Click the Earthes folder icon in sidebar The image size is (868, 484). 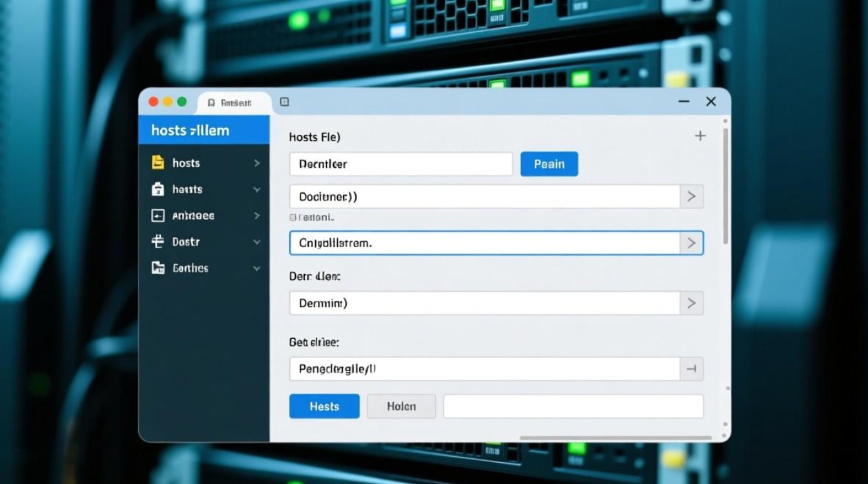point(158,268)
